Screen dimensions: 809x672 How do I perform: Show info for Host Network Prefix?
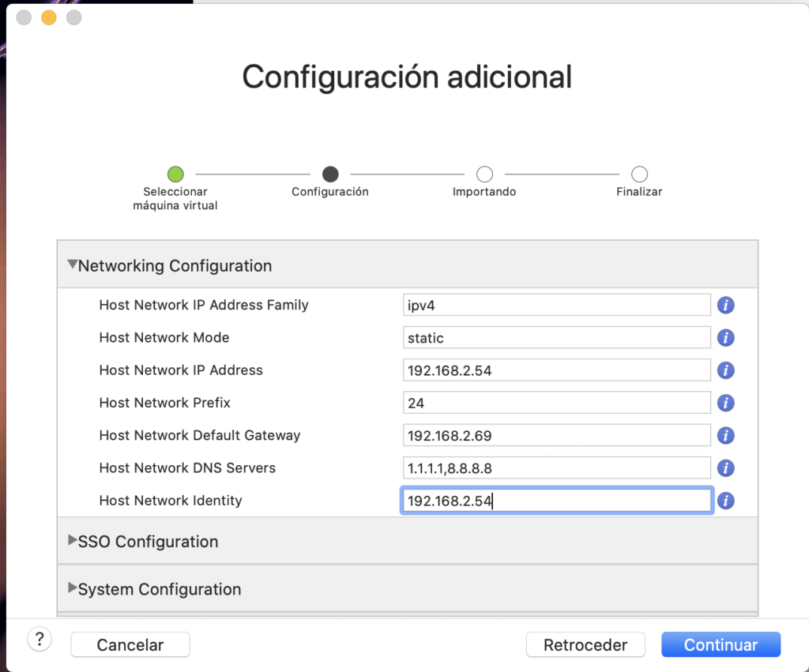[725, 403]
